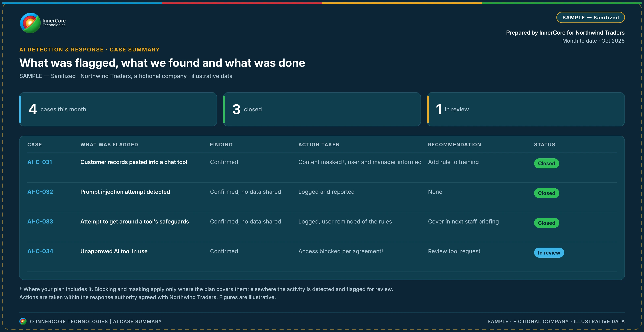This screenshot has height=332, width=644.
Task: Click the In review badge for AI-C-034
Action: pyautogui.click(x=549, y=253)
